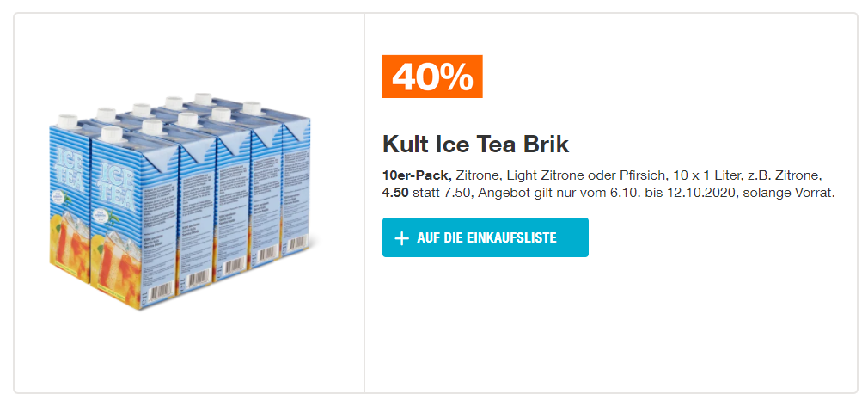
Task: Click the barcode on the rightmost carton
Action: click(300, 244)
